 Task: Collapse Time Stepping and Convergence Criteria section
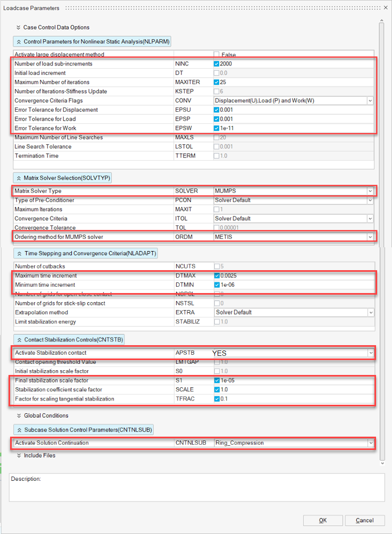pos(19,253)
